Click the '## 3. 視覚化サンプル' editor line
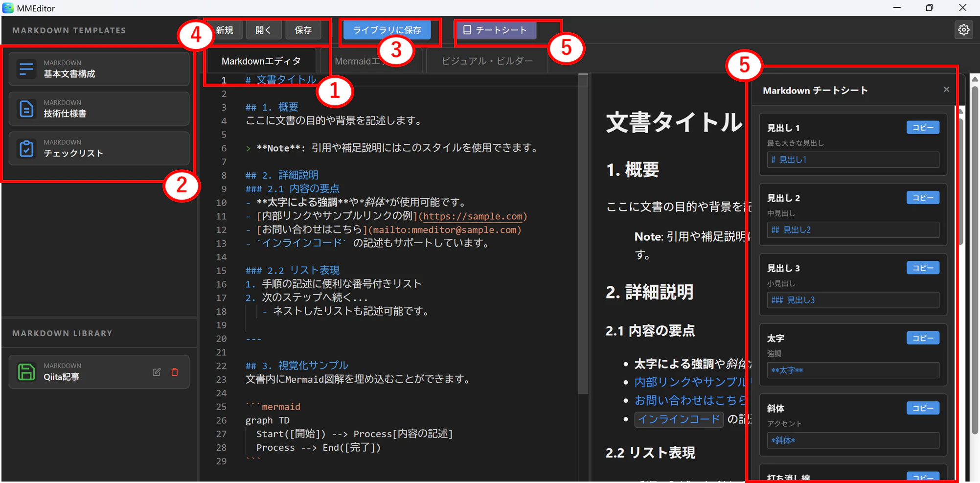Image resolution: width=980 pixels, height=483 pixels. (x=296, y=366)
